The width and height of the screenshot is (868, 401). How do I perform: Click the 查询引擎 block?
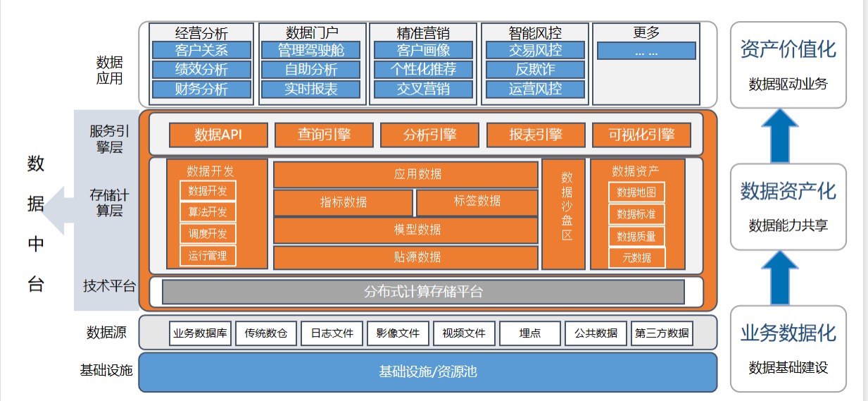[x=324, y=135]
